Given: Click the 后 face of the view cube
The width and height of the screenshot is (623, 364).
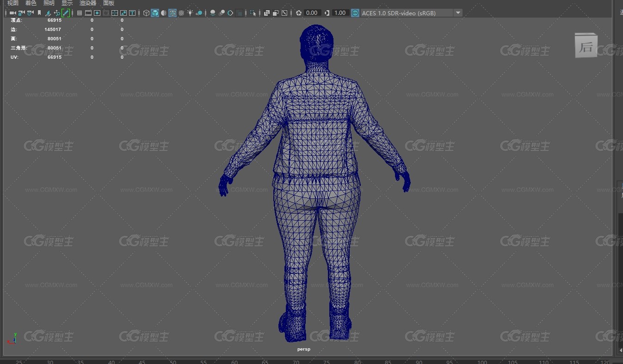Looking at the screenshot, I should pos(586,46).
